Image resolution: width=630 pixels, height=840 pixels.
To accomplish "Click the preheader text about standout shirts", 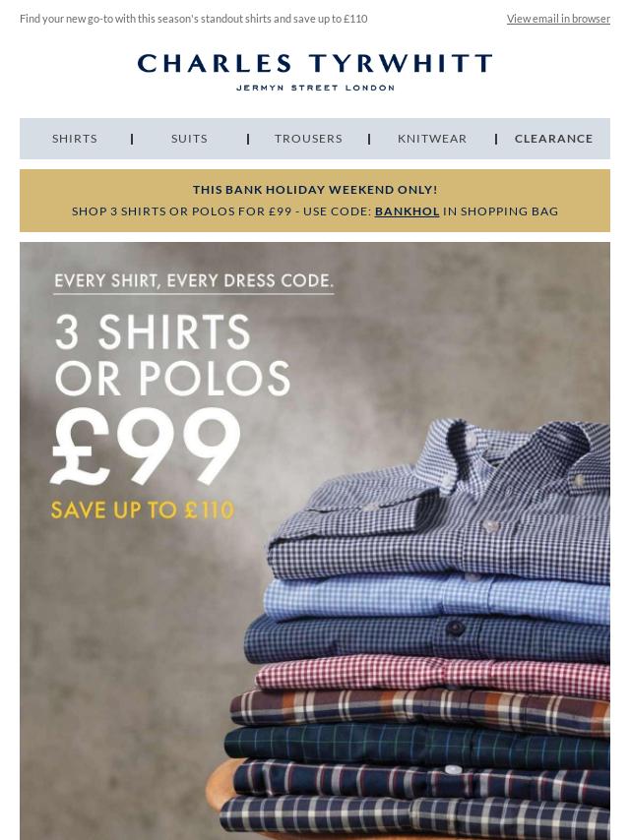I will click(x=194, y=19).
